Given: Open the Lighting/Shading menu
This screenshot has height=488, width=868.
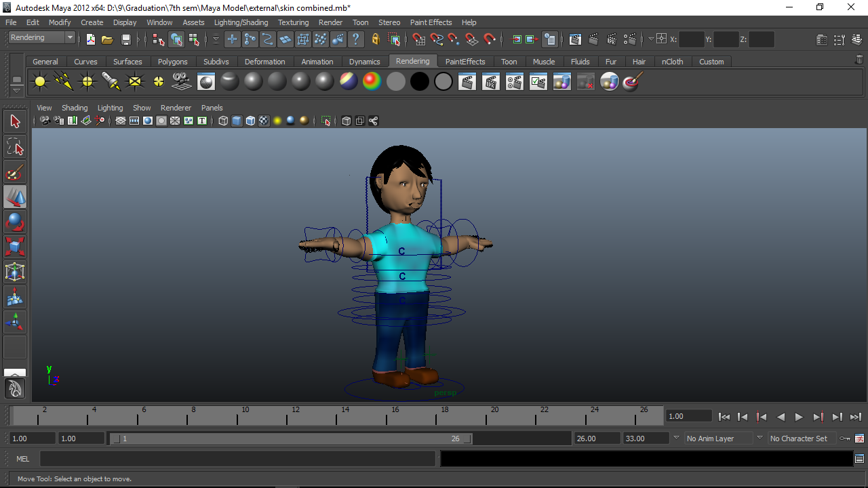Looking at the screenshot, I should [241, 22].
